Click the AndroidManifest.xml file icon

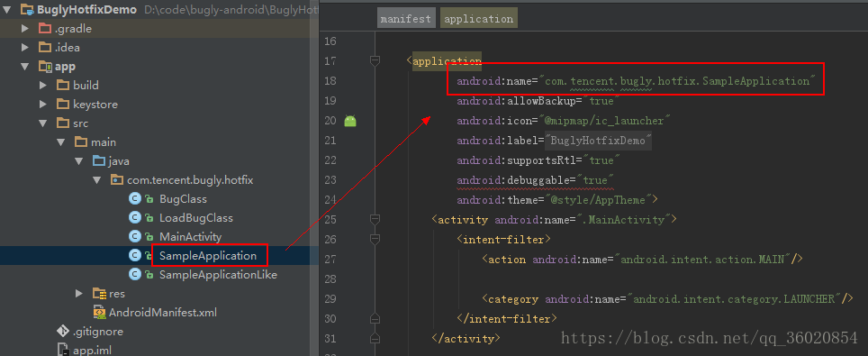click(100, 312)
